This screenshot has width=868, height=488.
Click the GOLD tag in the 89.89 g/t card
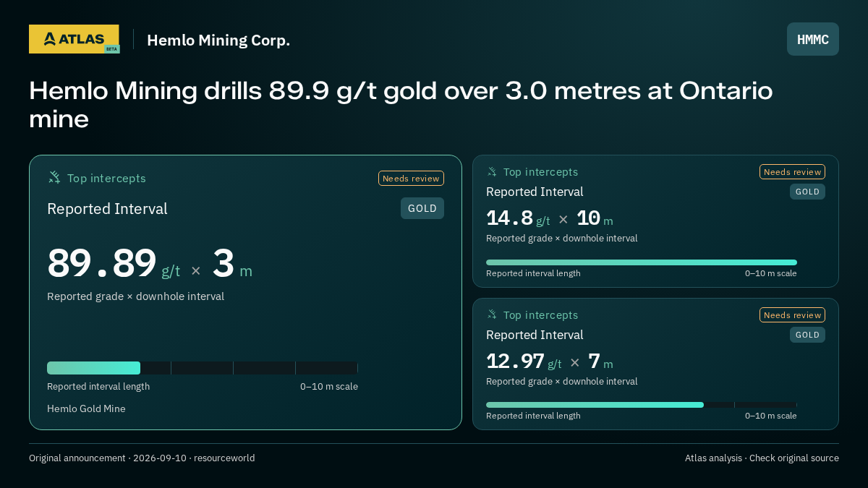click(422, 208)
